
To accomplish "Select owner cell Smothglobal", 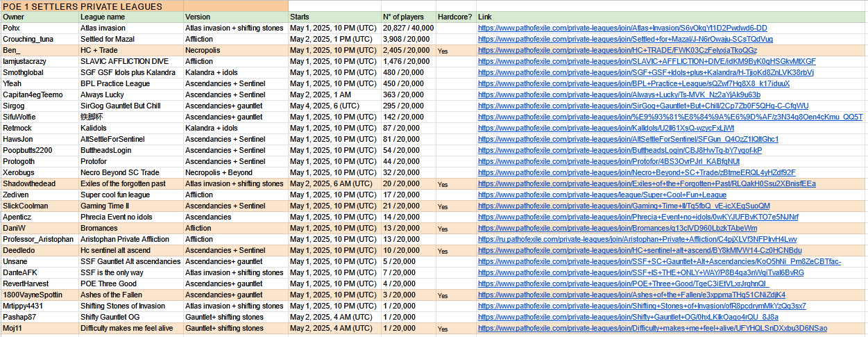I will (39, 72).
